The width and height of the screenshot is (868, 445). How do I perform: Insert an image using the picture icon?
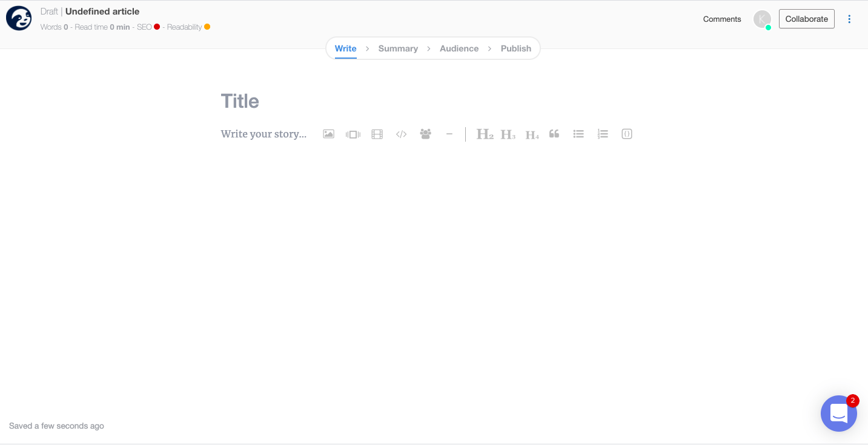[328, 134]
